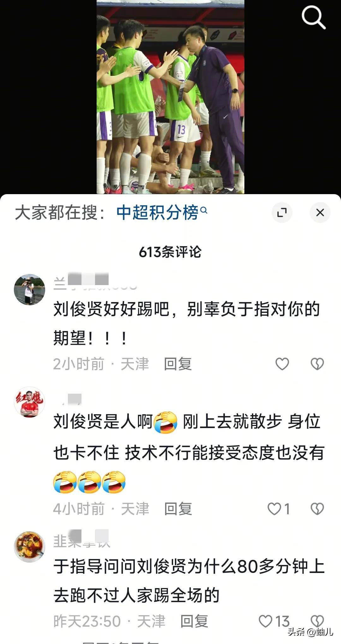Close the comments panel
The image size is (341, 644).
tap(320, 212)
